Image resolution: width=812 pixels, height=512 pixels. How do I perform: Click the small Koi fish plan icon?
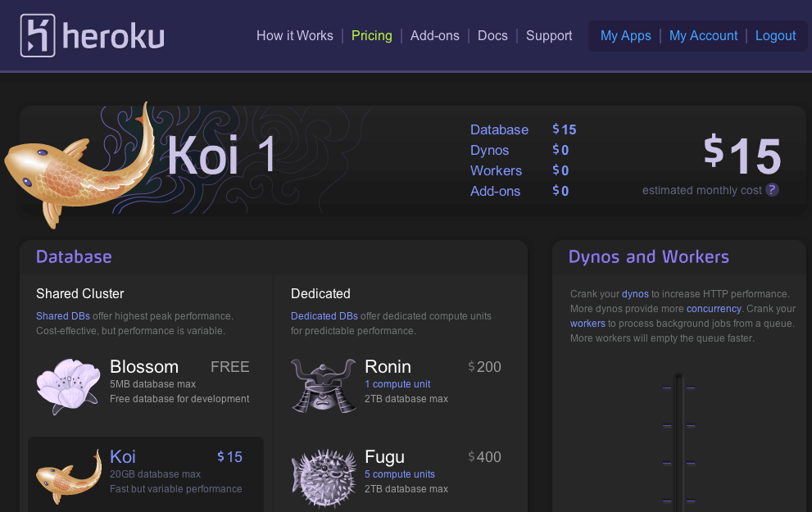point(69,477)
